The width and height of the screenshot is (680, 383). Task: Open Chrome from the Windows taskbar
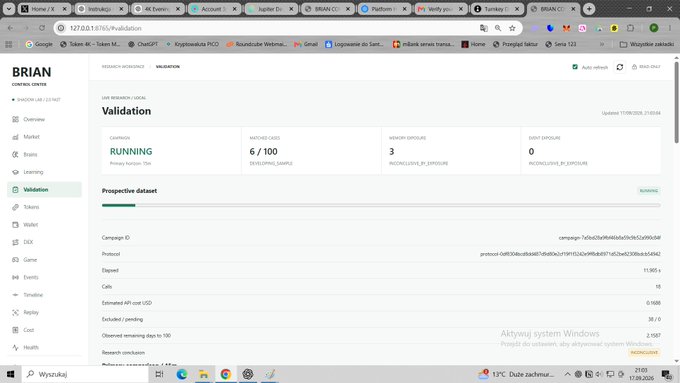226,374
